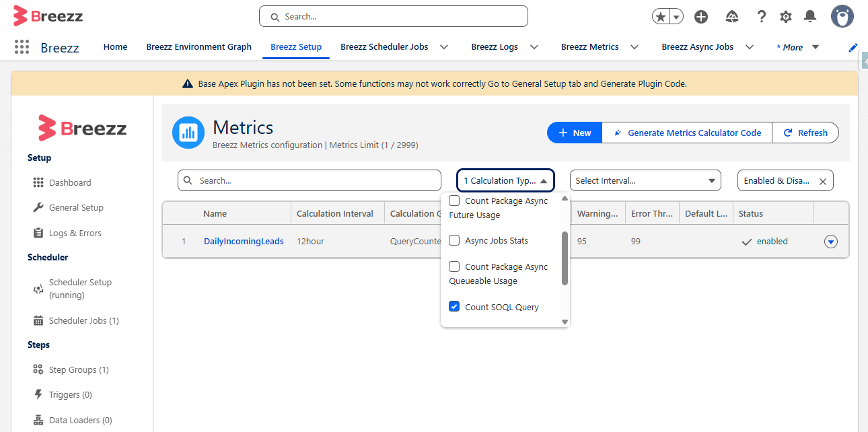868x432 pixels.
Task: Open the favorites list dropdown arrow
Action: pos(676,17)
